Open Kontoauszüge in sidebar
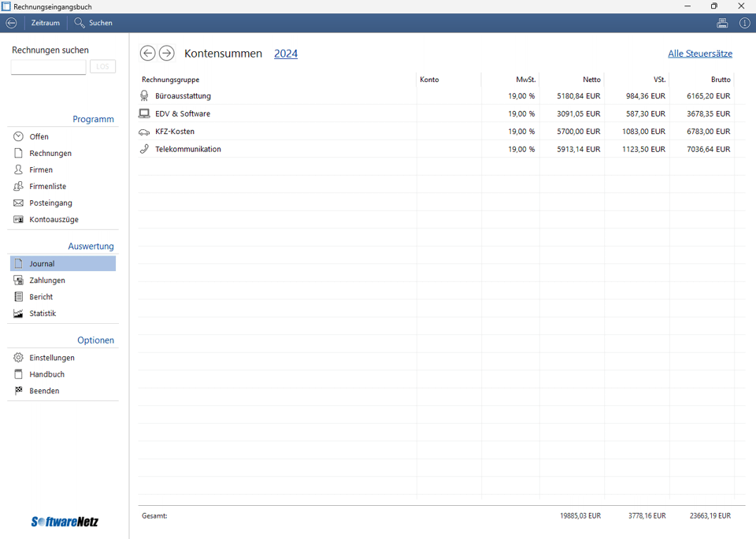756x539 pixels. [54, 220]
